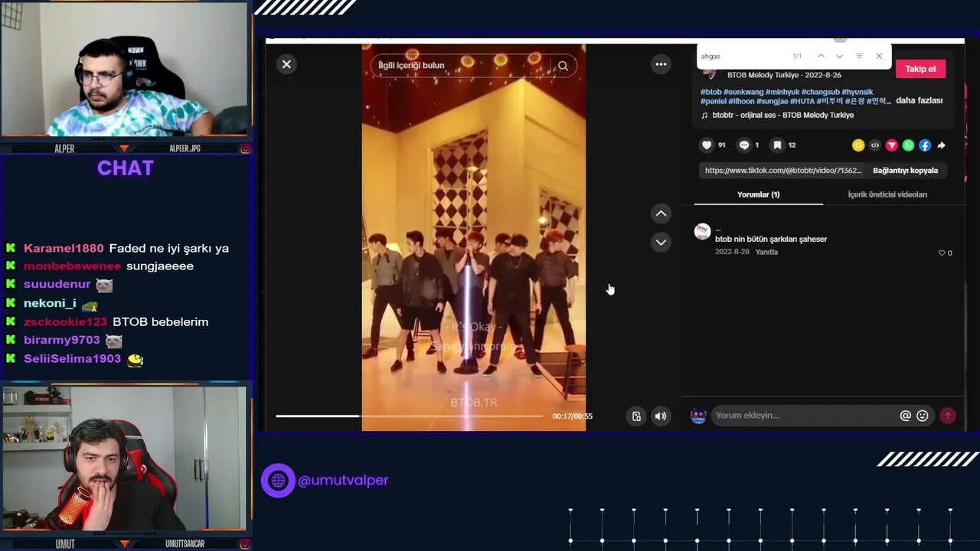
Task: Open comments via speech bubble icon
Action: point(744,145)
